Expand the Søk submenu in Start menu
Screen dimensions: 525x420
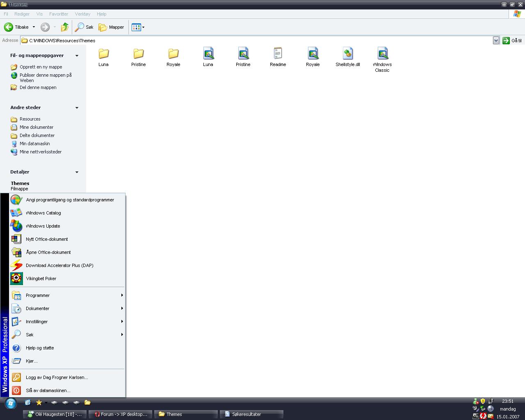(67, 335)
